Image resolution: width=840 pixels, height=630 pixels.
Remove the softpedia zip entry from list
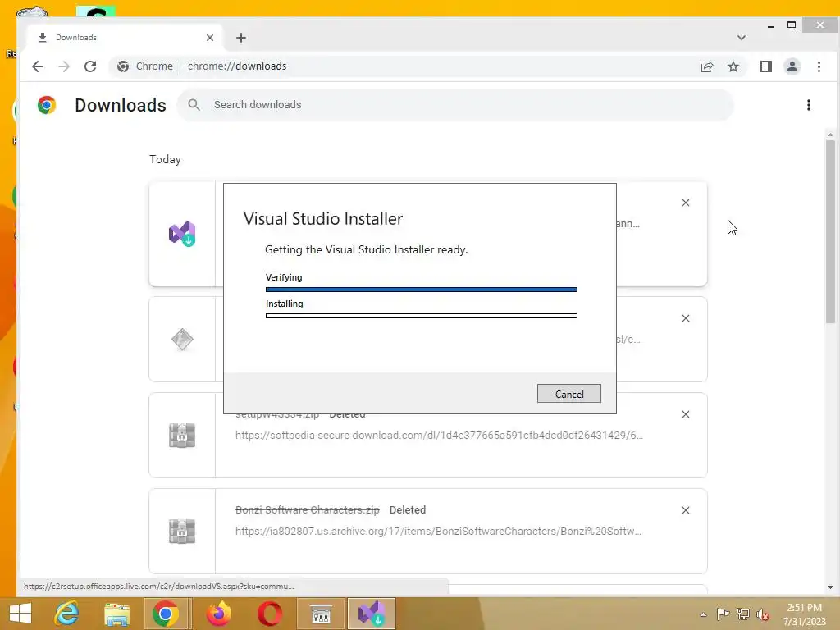[x=686, y=414]
